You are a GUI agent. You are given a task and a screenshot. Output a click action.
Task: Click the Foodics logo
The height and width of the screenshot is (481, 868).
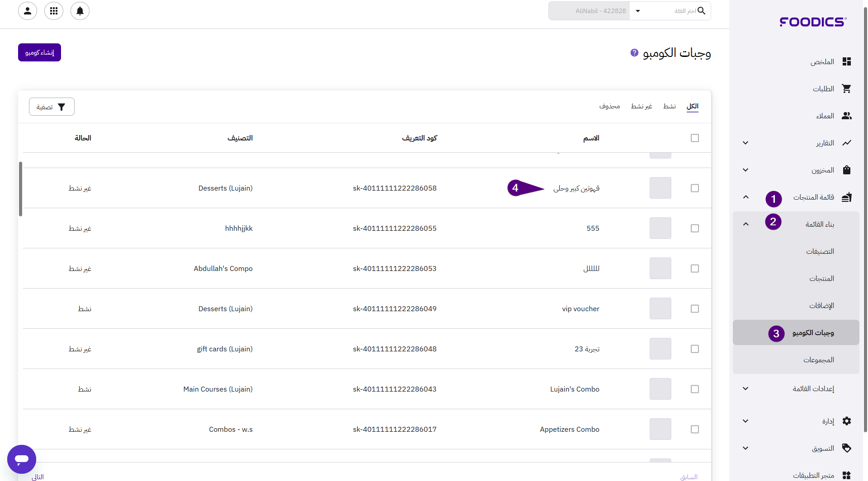813,22
